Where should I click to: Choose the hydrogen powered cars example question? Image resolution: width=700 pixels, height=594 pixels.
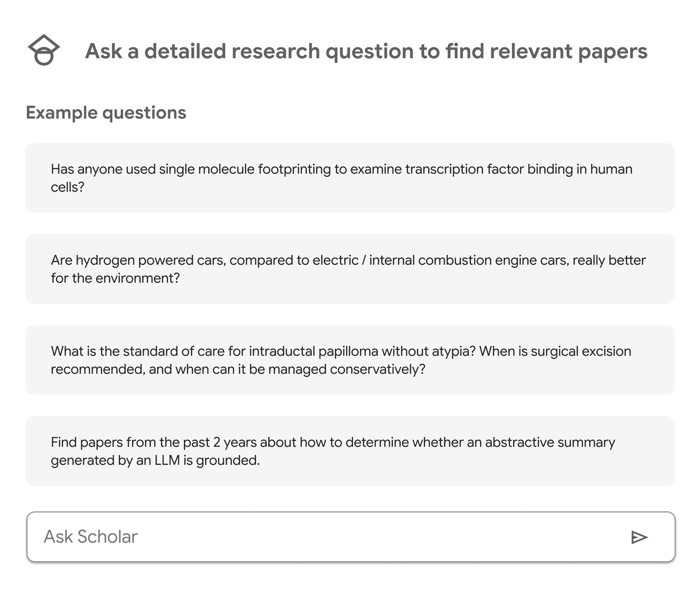click(x=349, y=269)
